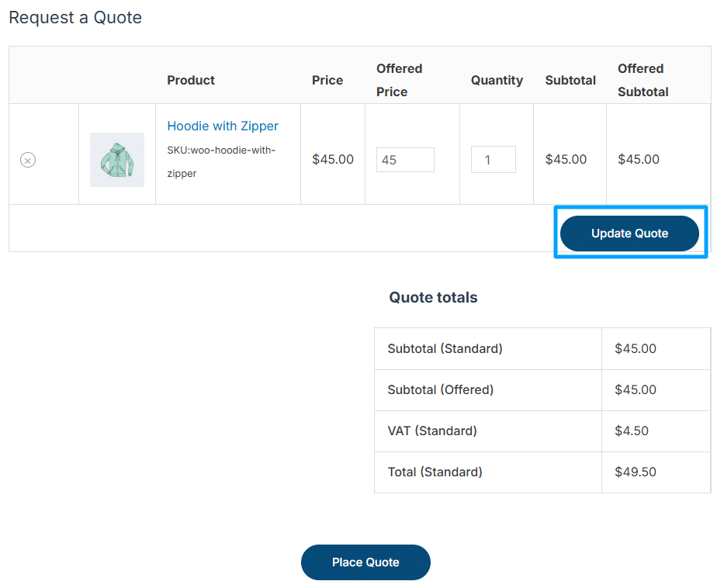Edit the Offered Price field
Screen dimensions: 724x588
coord(405,160)
